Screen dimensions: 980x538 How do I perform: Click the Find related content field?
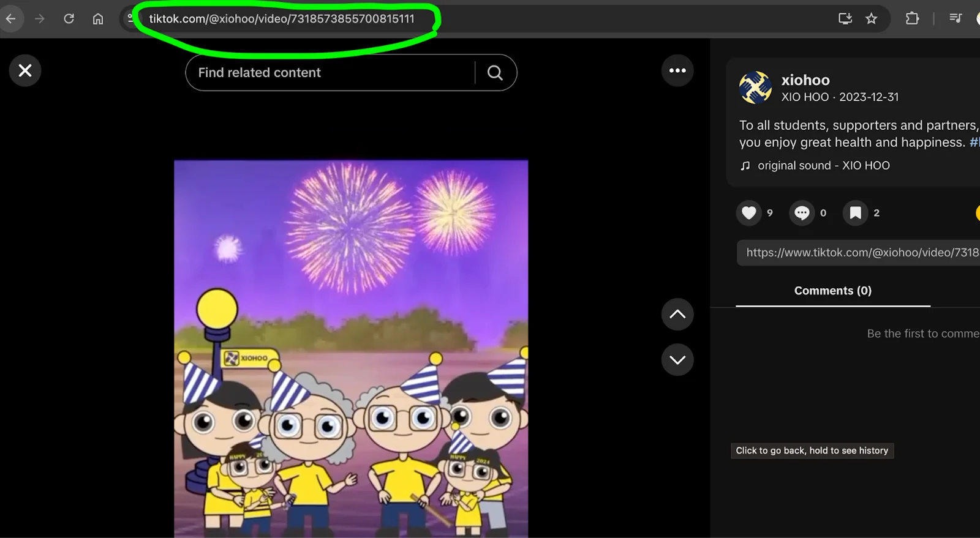click(x=331, y=73)
